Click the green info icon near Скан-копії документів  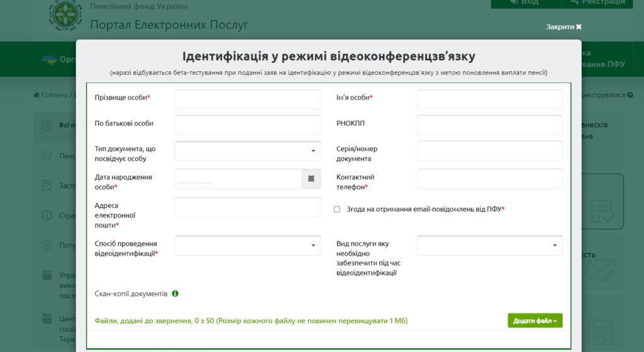click(x=175, y=293)
